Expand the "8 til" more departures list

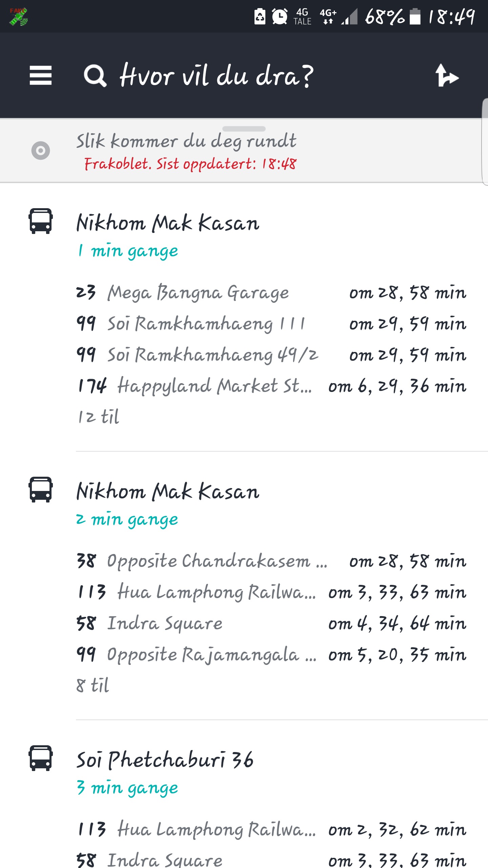coord(93,686)
